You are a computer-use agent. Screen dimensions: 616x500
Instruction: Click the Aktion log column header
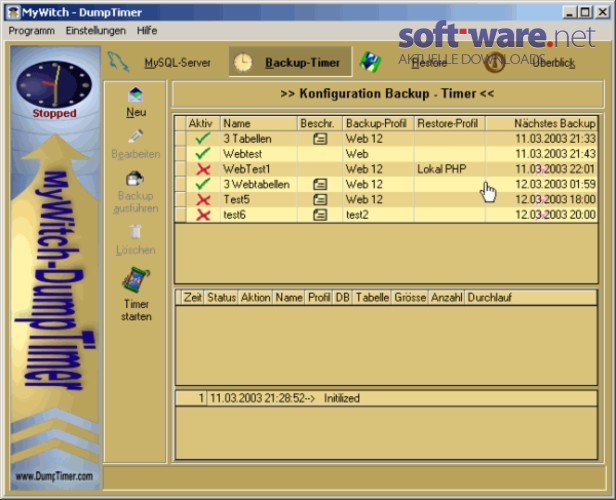click(x=256, y=297)
